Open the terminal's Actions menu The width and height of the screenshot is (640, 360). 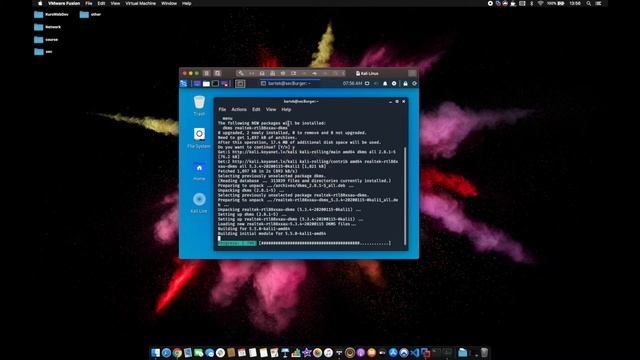point(239,109)
